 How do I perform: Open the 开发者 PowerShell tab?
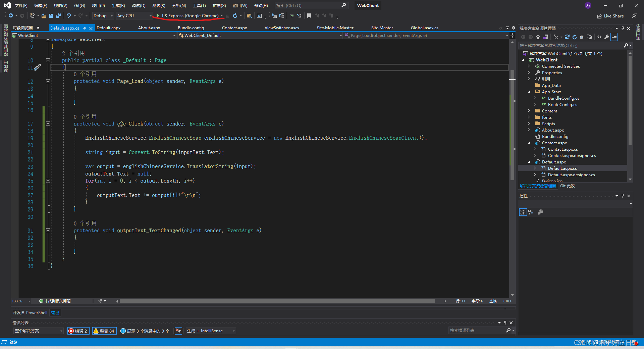30,313
